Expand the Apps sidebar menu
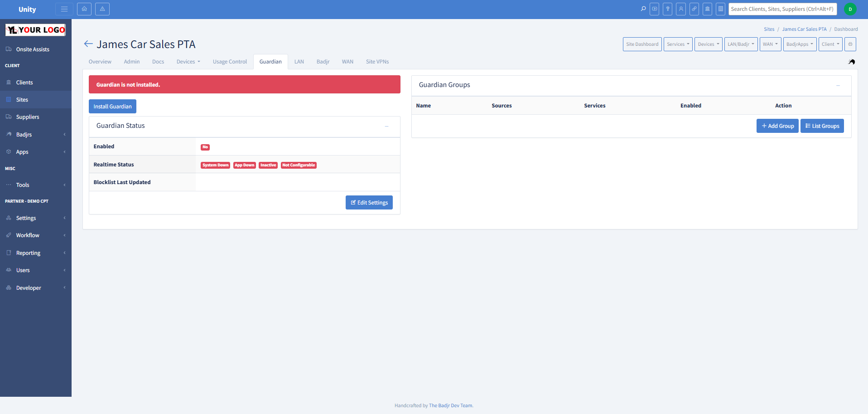868x414 pixels. click(36, 152)
